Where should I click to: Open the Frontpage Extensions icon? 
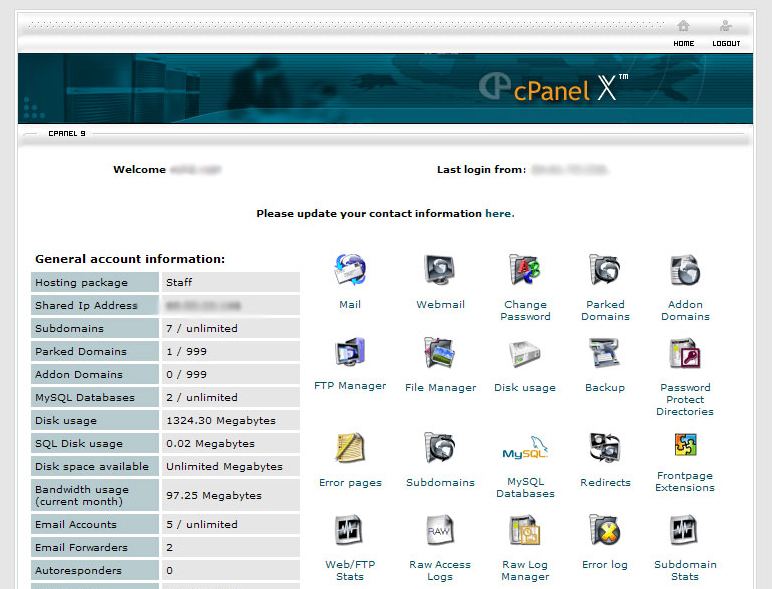point(685,445)
